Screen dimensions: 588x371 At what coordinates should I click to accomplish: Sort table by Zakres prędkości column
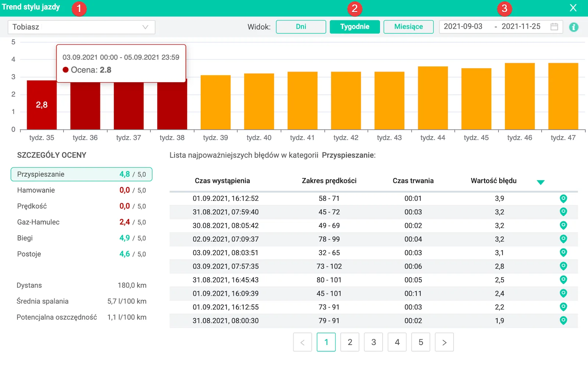point(329,181)
